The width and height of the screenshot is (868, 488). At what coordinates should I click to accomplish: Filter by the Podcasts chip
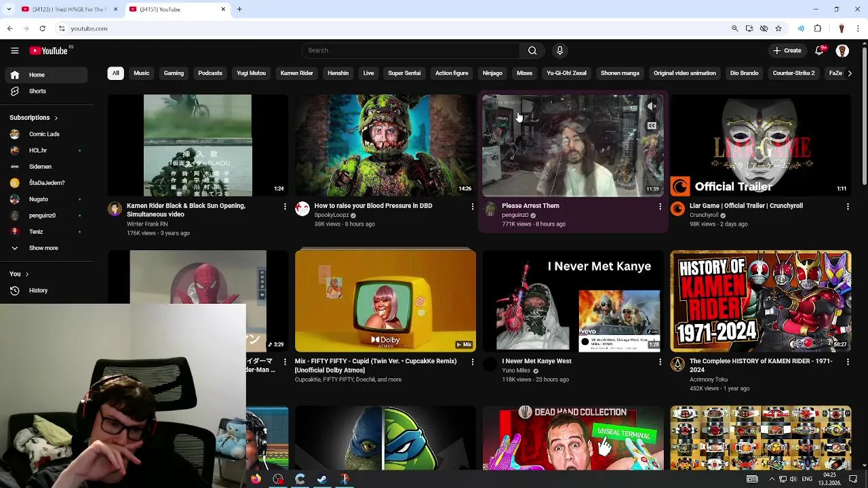pos(210,73)
